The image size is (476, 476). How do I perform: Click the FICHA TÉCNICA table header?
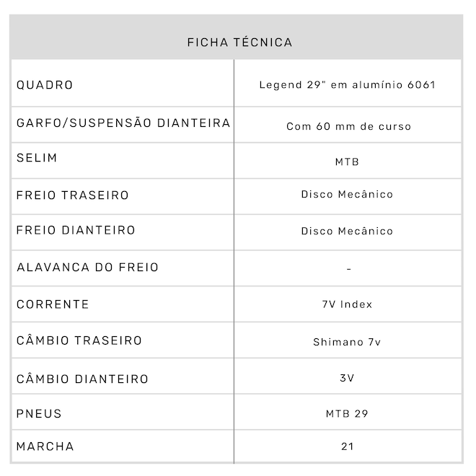pyautogui.click(x=239, y=42)
